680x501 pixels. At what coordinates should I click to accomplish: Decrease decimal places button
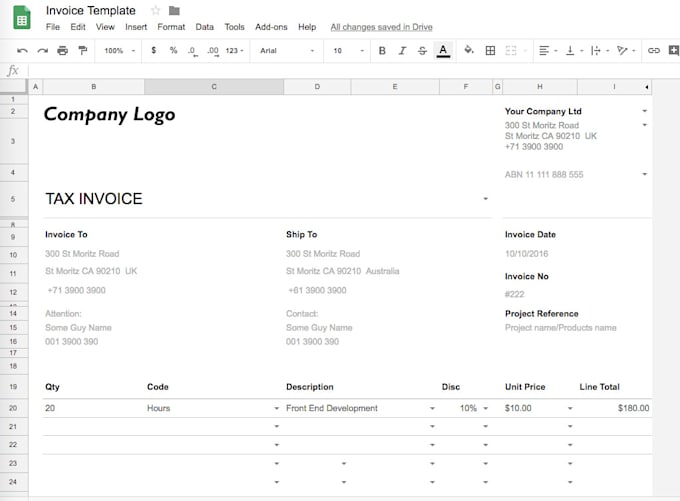[x=193, y=51]
